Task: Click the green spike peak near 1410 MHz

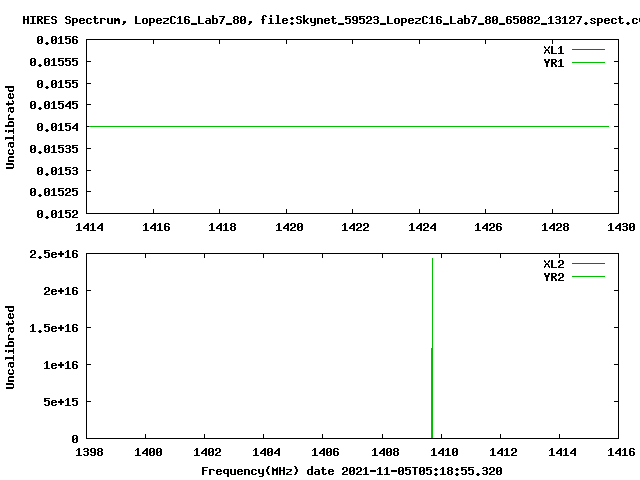Action: [x=432, y=260]
